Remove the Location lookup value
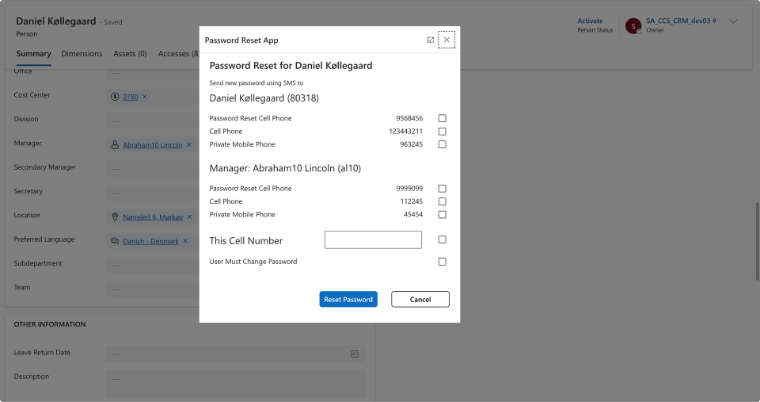This screenshot has height=402, width=760. point(189,216)
